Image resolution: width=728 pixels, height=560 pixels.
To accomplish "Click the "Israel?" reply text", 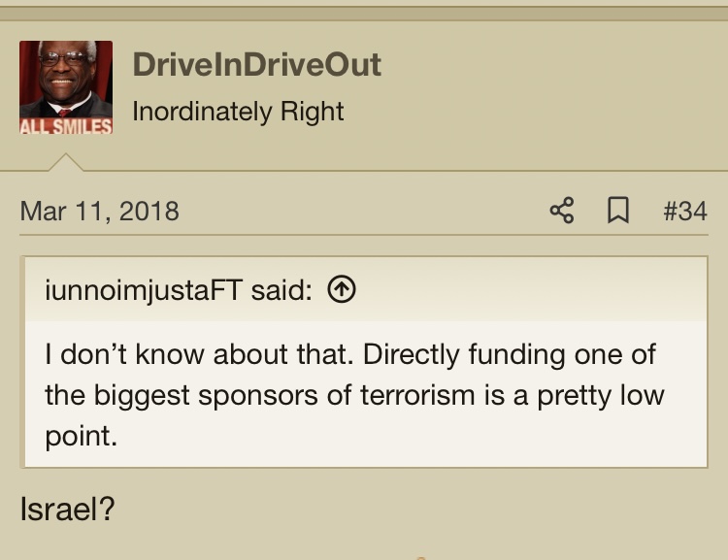I will tap(67, 509).
